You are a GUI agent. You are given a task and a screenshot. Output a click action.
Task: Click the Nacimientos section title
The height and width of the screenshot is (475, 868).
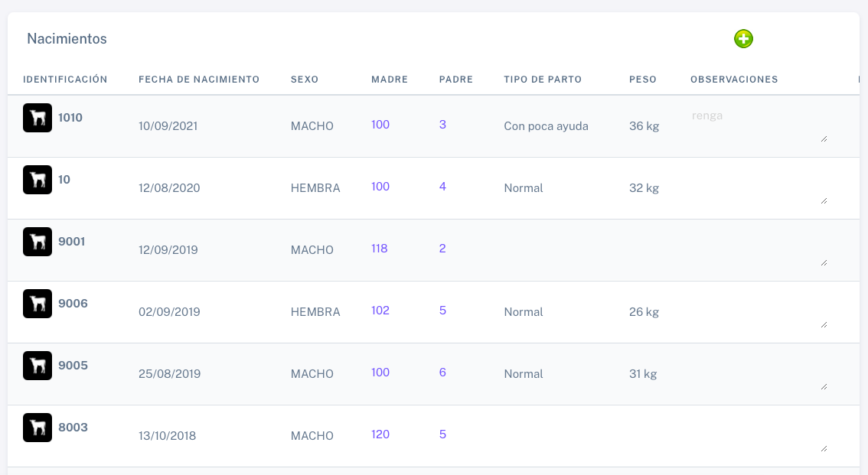(67, 39)
